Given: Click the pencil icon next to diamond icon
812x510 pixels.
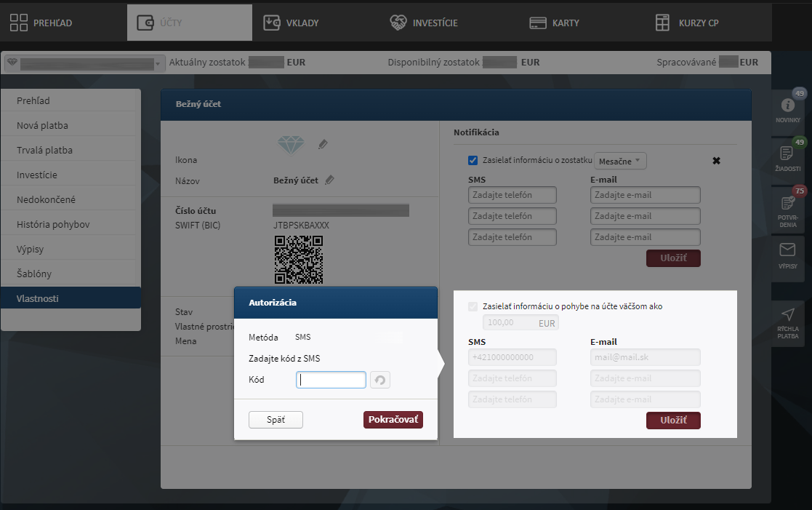Looking at the screenshot, I should tap(323, 145).
